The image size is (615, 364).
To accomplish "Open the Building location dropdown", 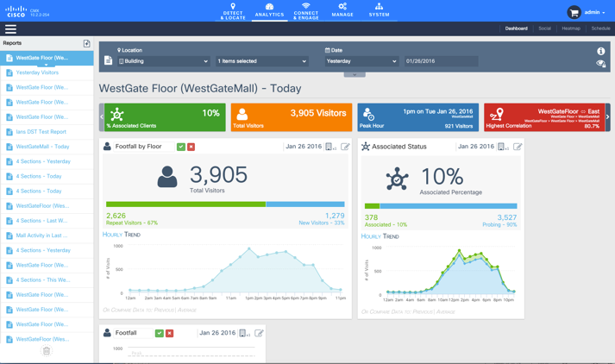I will pos(163,61).
